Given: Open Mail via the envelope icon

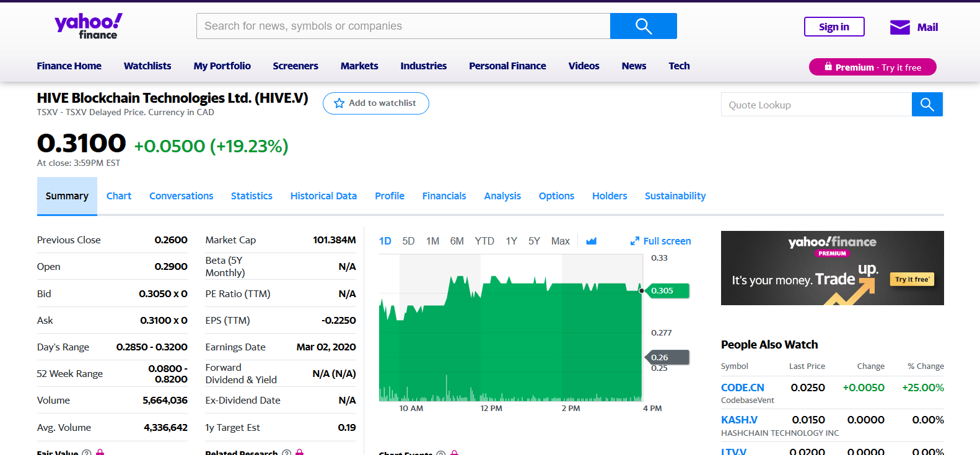Looking at the screenshot, I should click(x=899, y=27).
